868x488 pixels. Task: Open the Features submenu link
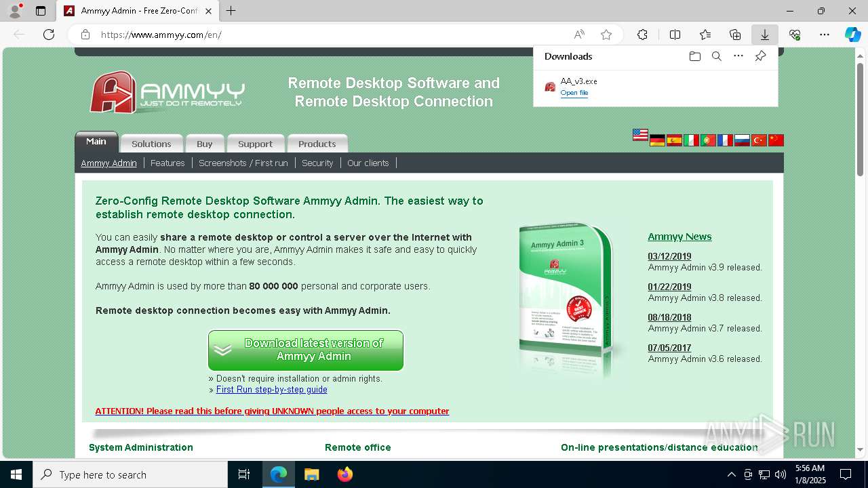click(167, 163)
